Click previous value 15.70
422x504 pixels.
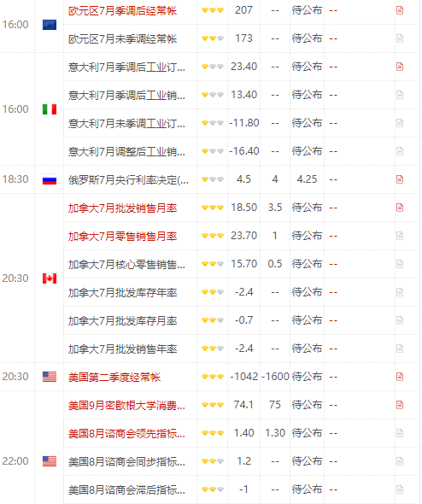[x=244, y=264]
